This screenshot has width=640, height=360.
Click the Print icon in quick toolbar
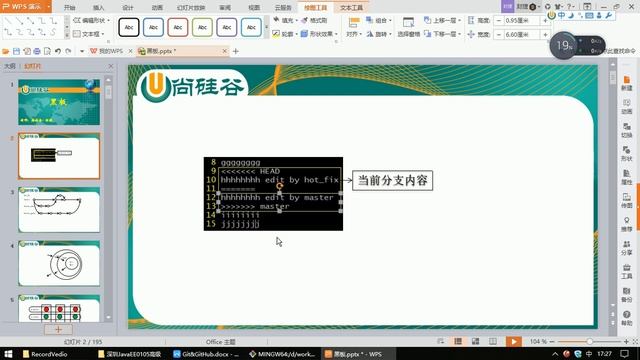click(x=37, y=51)
